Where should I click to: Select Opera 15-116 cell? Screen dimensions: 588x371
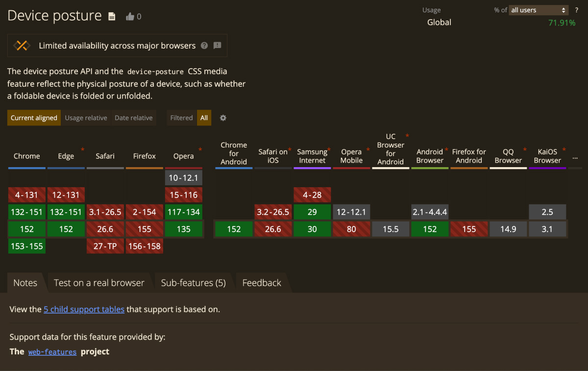[184, 195]
